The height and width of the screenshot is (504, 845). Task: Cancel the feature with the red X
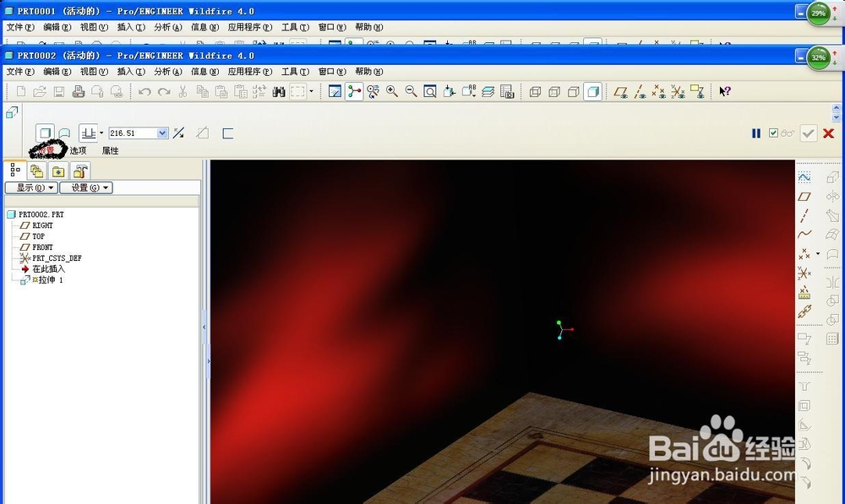point(829,133)
